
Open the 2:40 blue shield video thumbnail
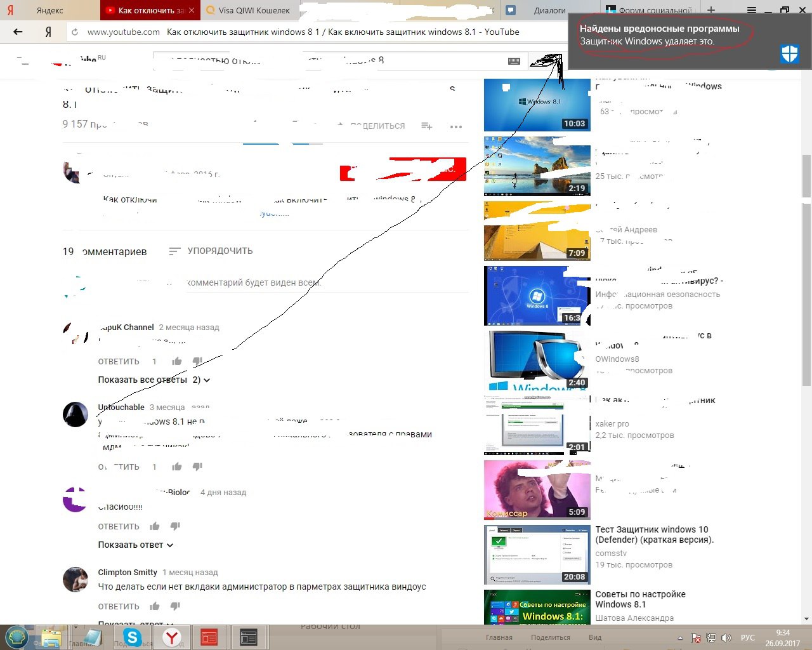click(x=537, y=361)
